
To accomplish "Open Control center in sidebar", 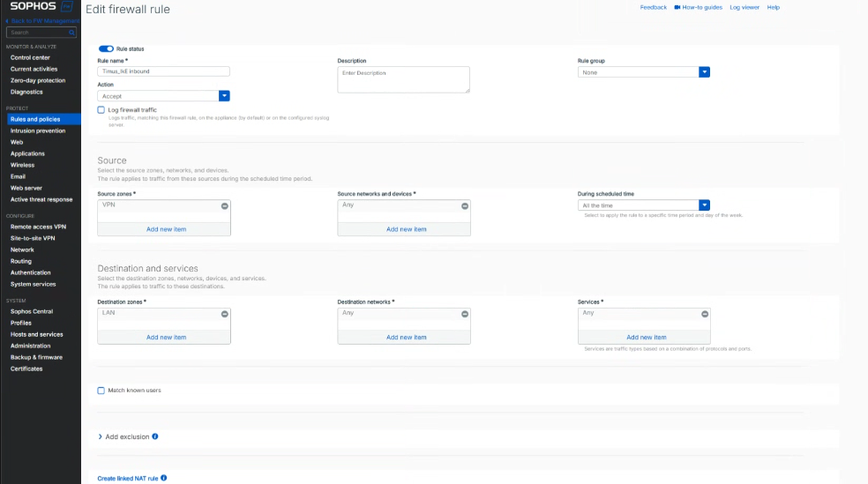I will click(x=30, y=57).
